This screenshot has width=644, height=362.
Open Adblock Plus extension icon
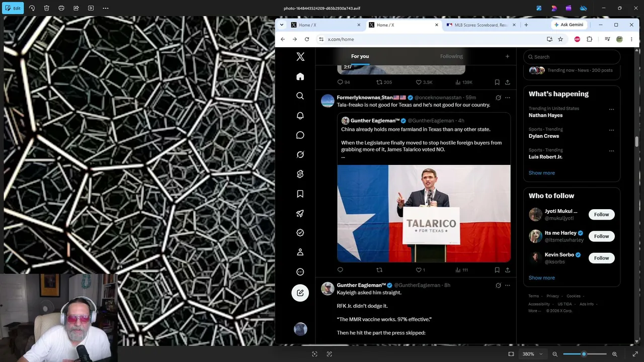[x=577, y=39]
